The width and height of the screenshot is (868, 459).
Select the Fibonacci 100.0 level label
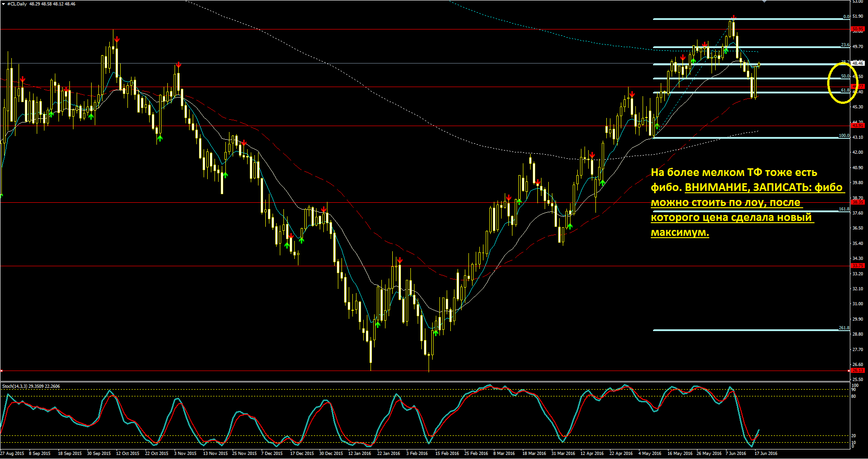(844, 136)
